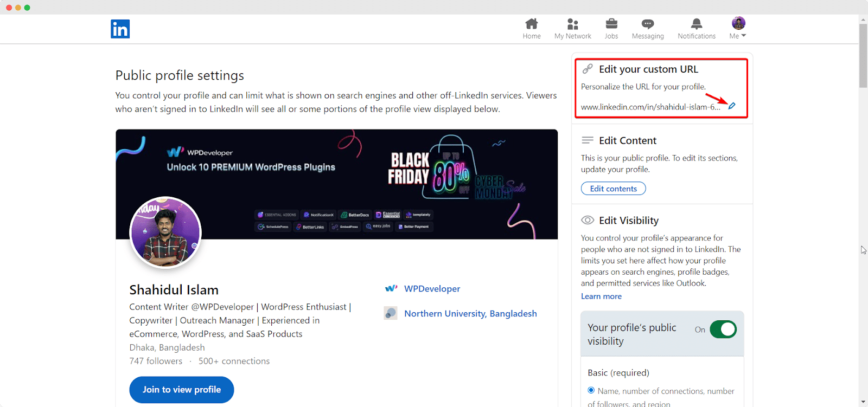The width and height of the screenshot is (868, 407).
Task: Click the green maximize window button
Action: coord(27,8)
